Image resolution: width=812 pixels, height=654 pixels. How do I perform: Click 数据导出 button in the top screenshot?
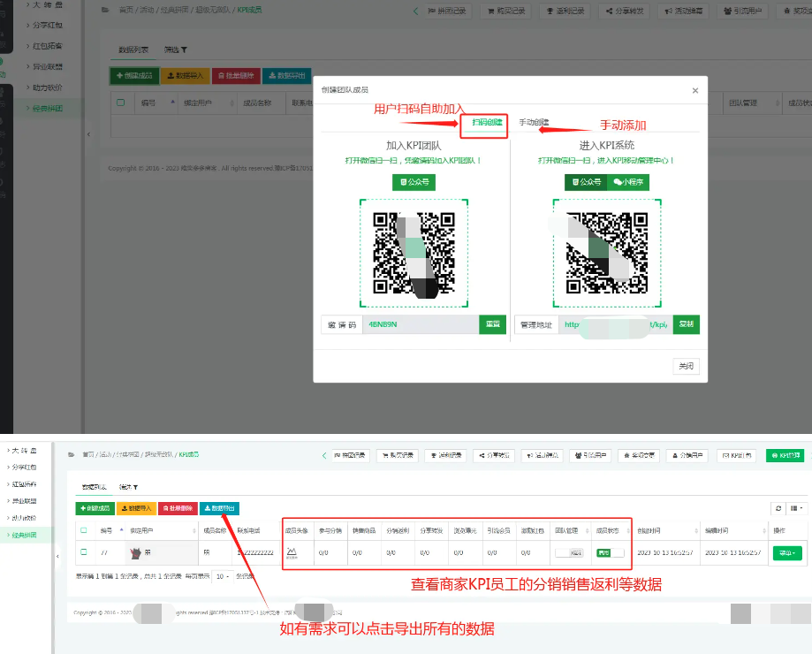click(287, 76)
